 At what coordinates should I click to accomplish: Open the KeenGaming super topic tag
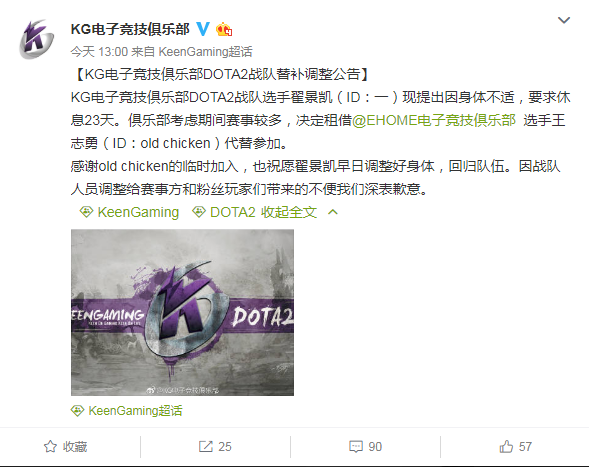tap(138, 212)
